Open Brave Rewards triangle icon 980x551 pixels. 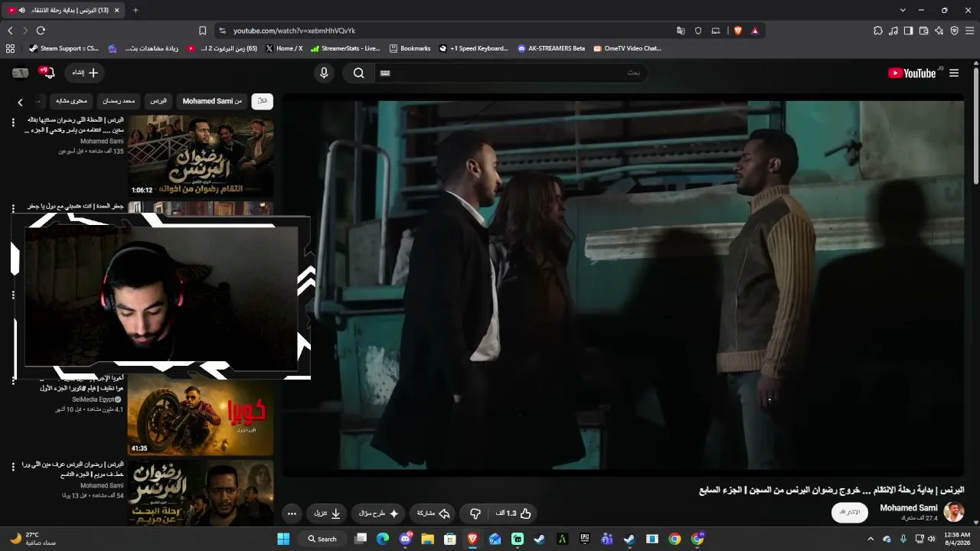click(755, 31)
